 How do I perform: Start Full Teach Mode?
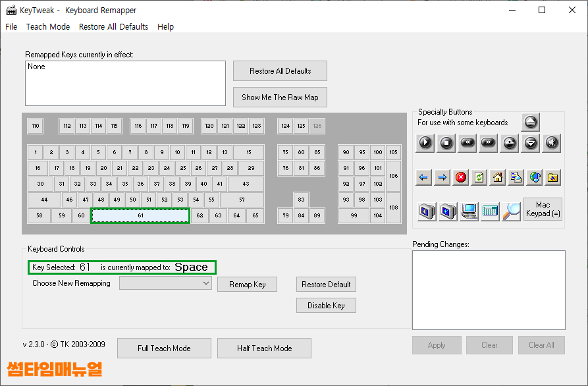[x=164, y=348]
